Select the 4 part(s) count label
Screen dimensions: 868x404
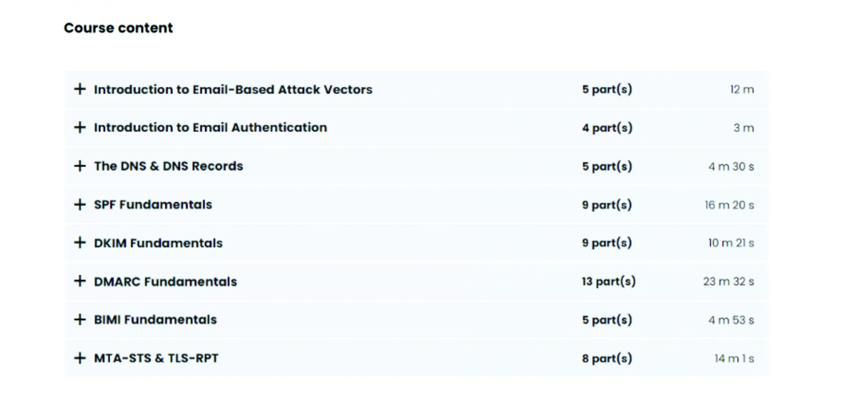[x=607, y=128]
